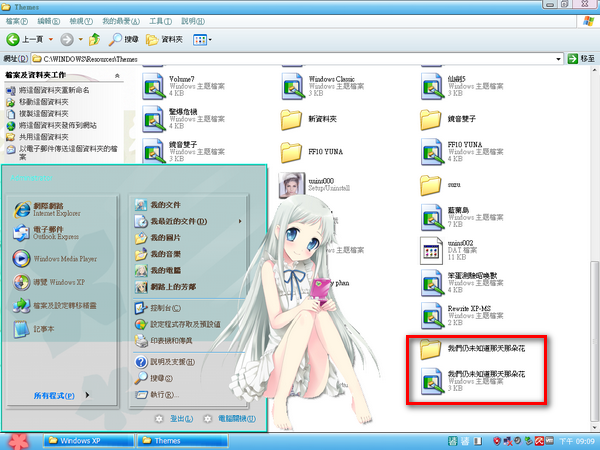This screenshot has height=450, width=600.
Task: Click 執行(R)... Run in Start menu
Action: pos(157,394)
